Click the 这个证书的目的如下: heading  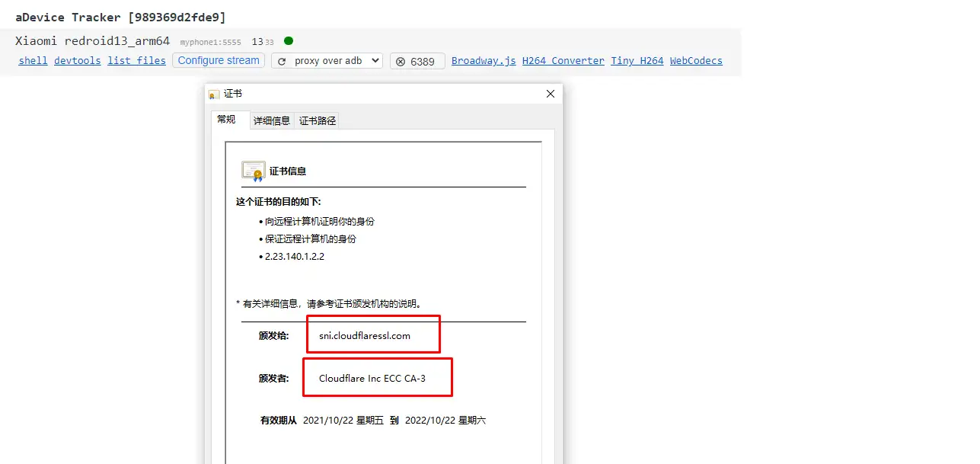click(x=279, y=202)
